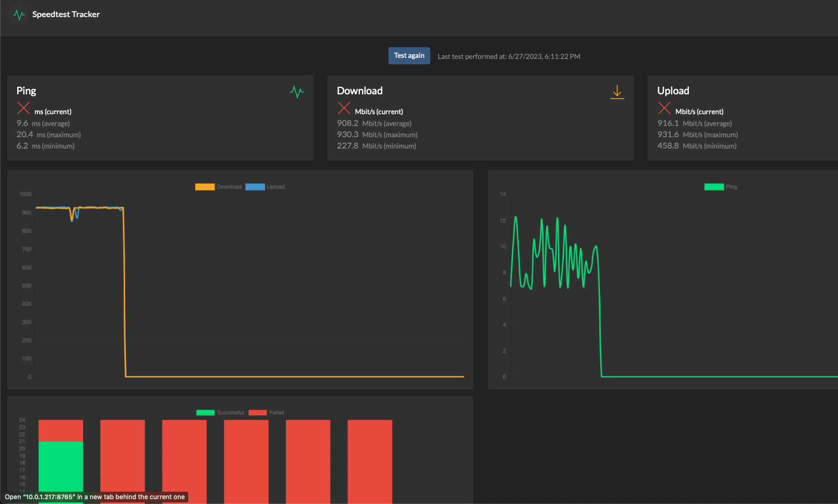Viewport: 838px width, 504px height.
Task: Click the last red failed bar
Action: pyautogui.click(x=370, y=461)
